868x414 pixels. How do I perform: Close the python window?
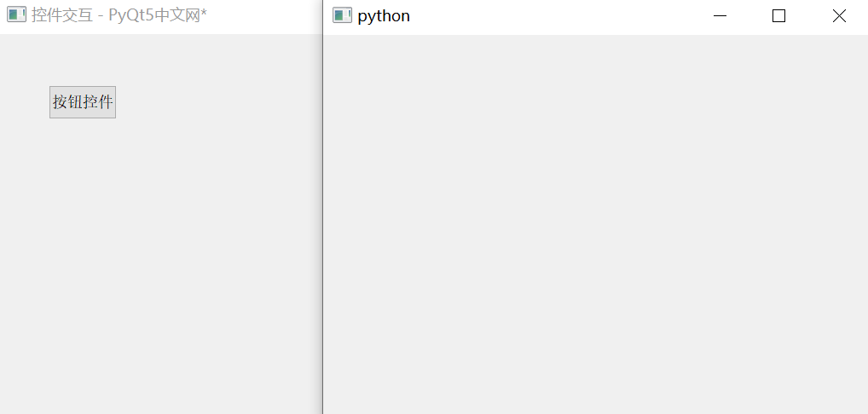839,15
